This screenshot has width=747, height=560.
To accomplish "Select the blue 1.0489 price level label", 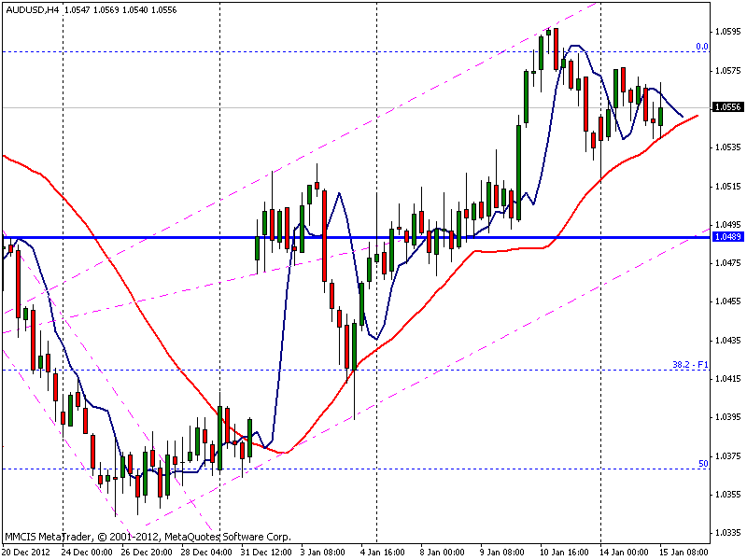I will [x=727, y=237].
